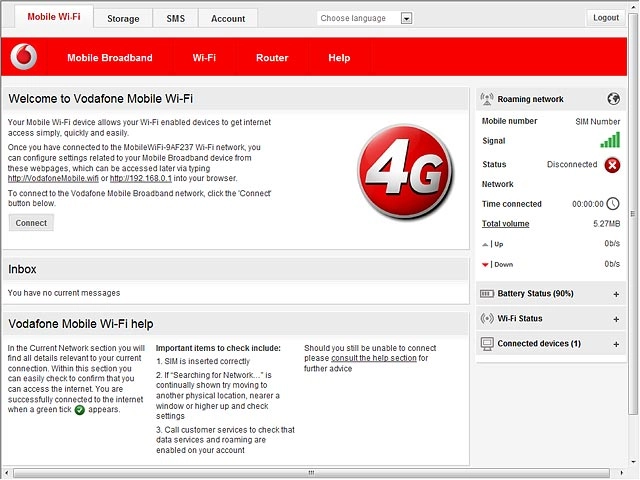Click the red disconnected status icon

click(612, 165)
